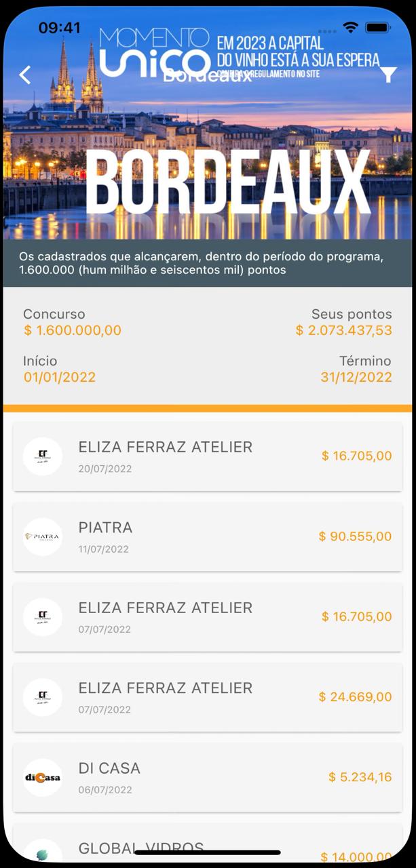Tap the program rules description text

(x=201, y=264)
